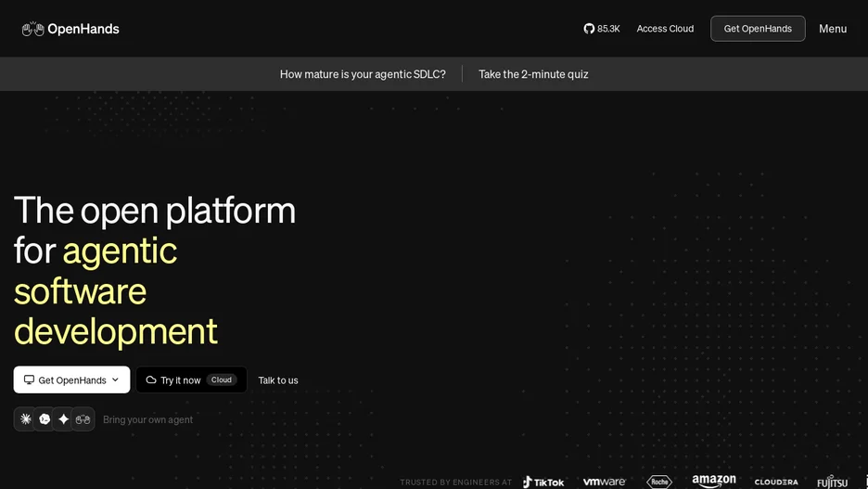The height and width of the screenshot is (489, 868).
Task: Click the VMware logo
Action: coord(604,482)
